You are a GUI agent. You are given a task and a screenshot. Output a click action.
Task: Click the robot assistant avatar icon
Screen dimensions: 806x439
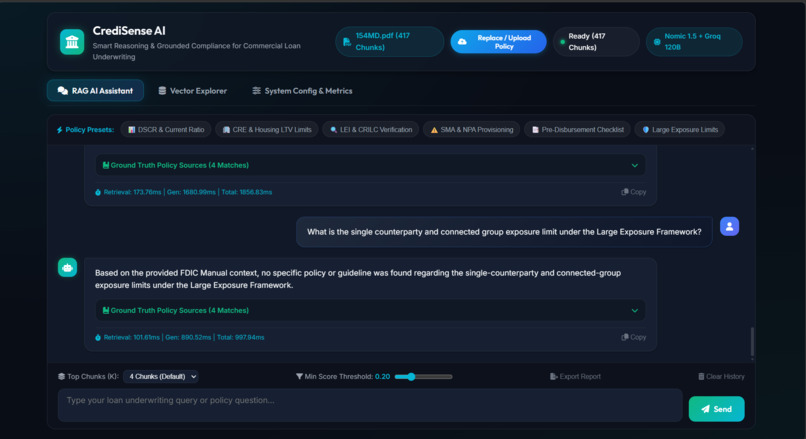(67, 267)
